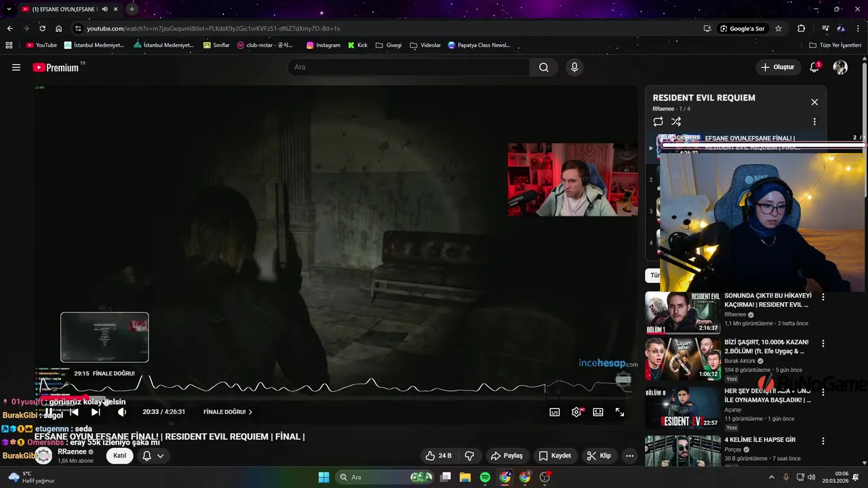The width and height of the screenshot is (868, 488).
Task: Open the browser home page icon
Action: point(58,28)
